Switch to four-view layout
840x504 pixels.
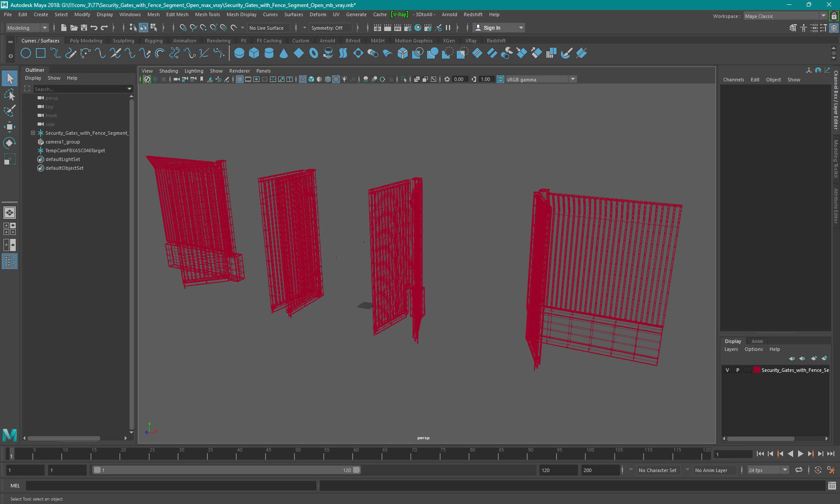(10, 229)
